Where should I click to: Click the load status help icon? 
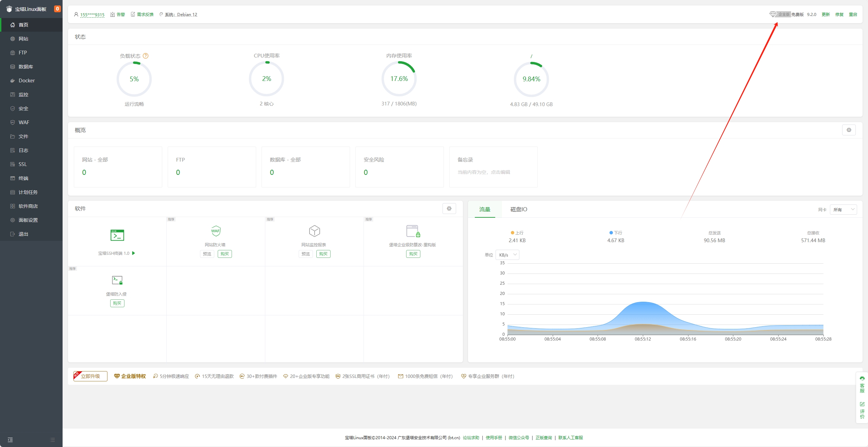tap(146, 56)
